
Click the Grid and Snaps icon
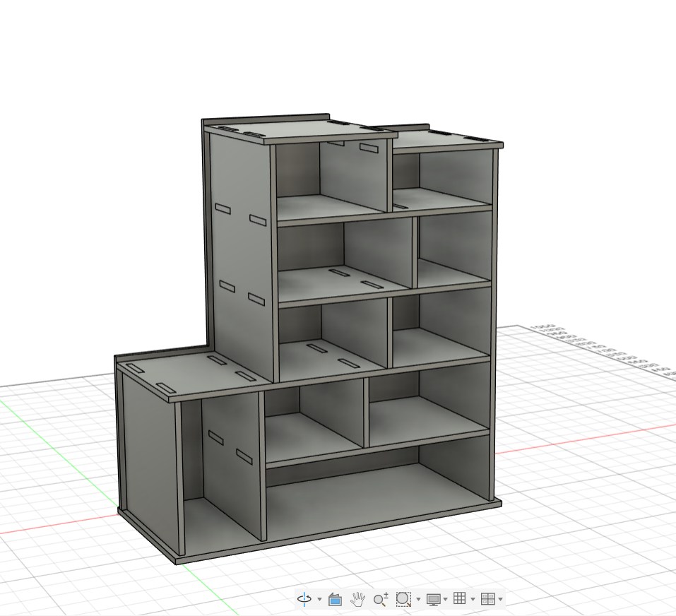tap(460, 598)
